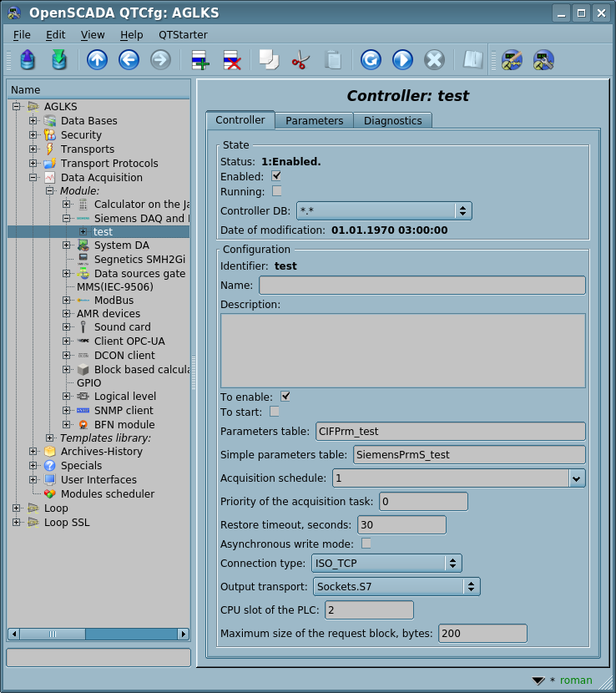
Task: Click the Modules scheduler icon
Action: pyautogui.click(x=50, y=493)
